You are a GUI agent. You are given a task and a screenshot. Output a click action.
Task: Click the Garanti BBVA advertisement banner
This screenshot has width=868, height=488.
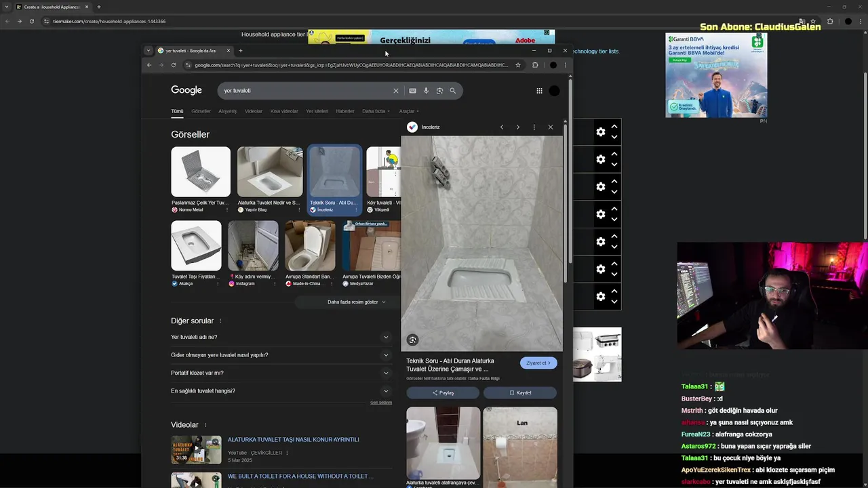[716, 75]
